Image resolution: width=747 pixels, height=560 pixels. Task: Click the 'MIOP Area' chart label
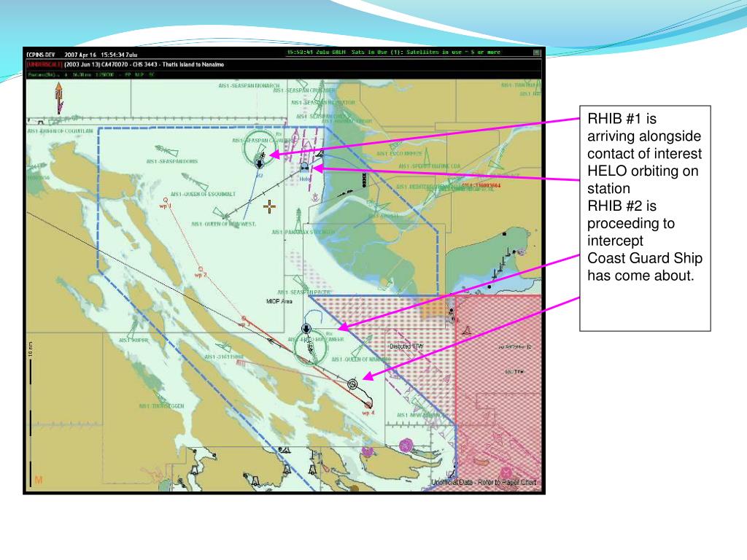(x=279, y=301)
